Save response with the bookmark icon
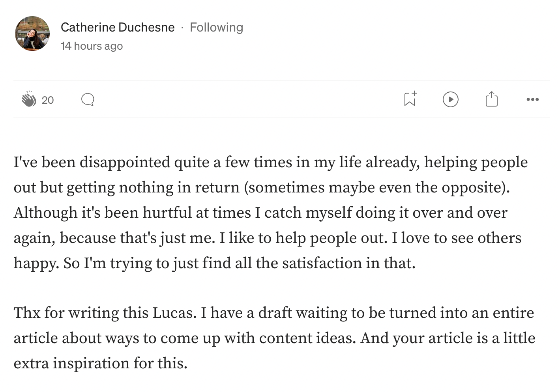Viewport: 558px width, 392px height. 410,99
